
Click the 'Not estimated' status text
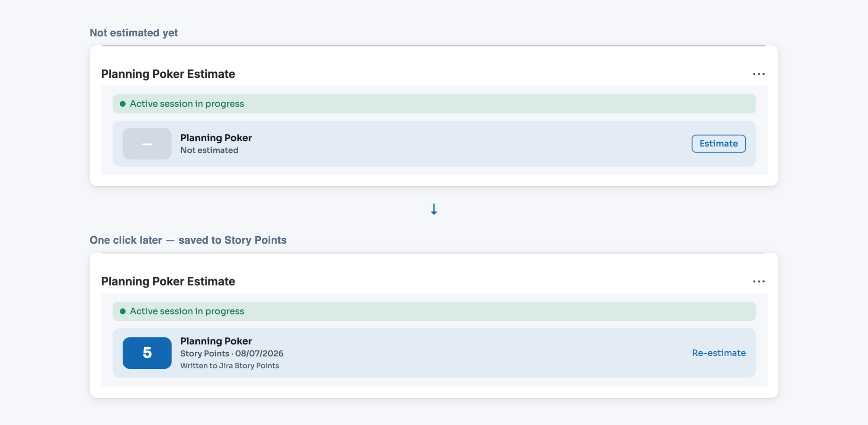tap(209, 150)
